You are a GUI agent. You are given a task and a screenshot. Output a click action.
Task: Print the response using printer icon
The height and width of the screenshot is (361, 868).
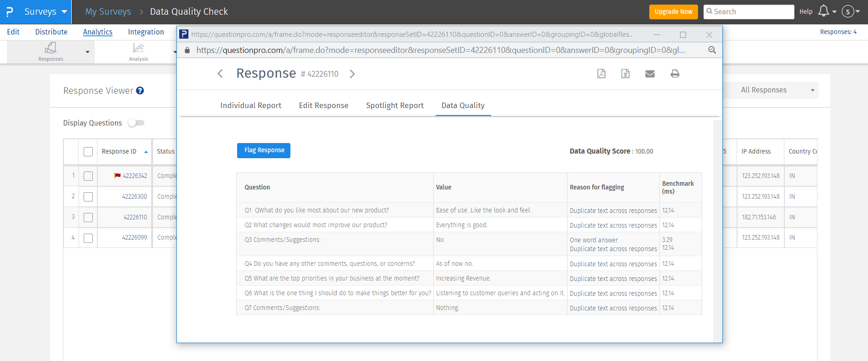[675, 74]
